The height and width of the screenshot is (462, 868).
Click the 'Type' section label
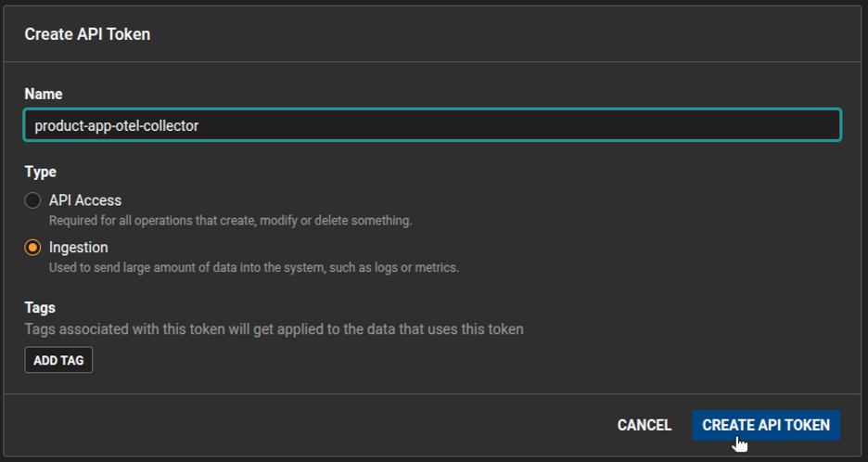point(41,172)
